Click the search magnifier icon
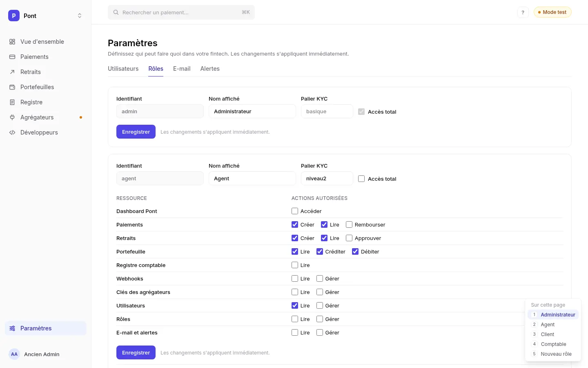The width and height of the screenshot is (588, 368). pyautogui.click(x=116, y=12)
